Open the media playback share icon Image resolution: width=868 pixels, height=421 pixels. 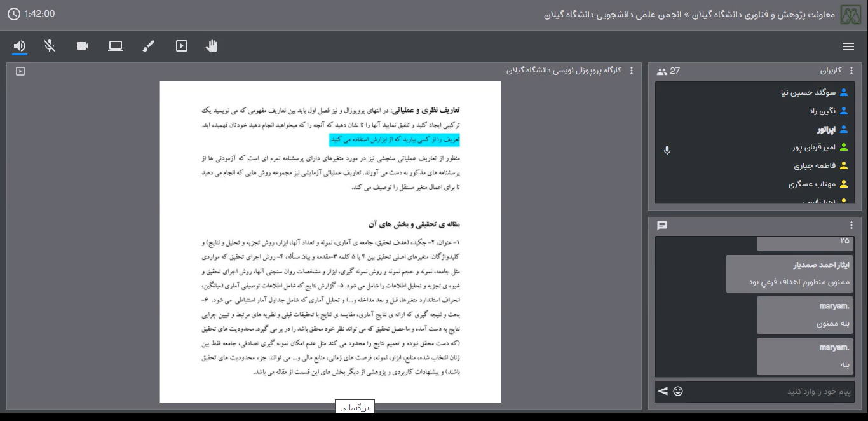pos(182,46)
